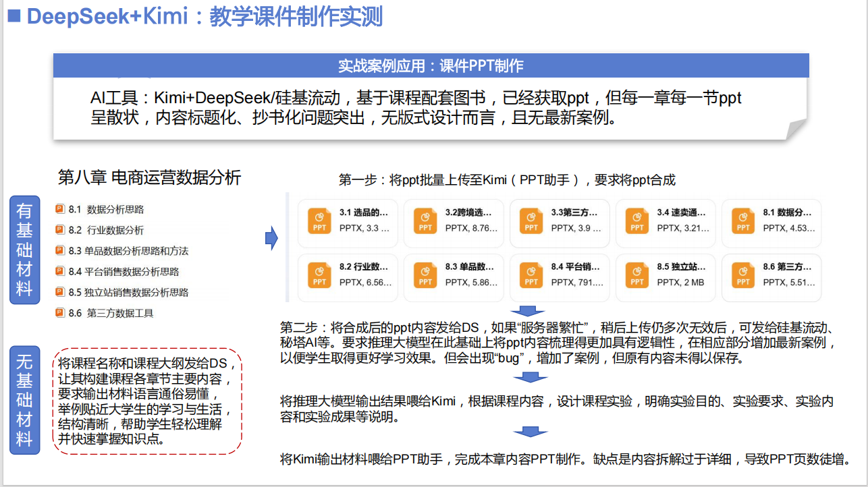Click the PPT icon of file 3.2跨境选…
868x487 pixels.
point(425,221)
